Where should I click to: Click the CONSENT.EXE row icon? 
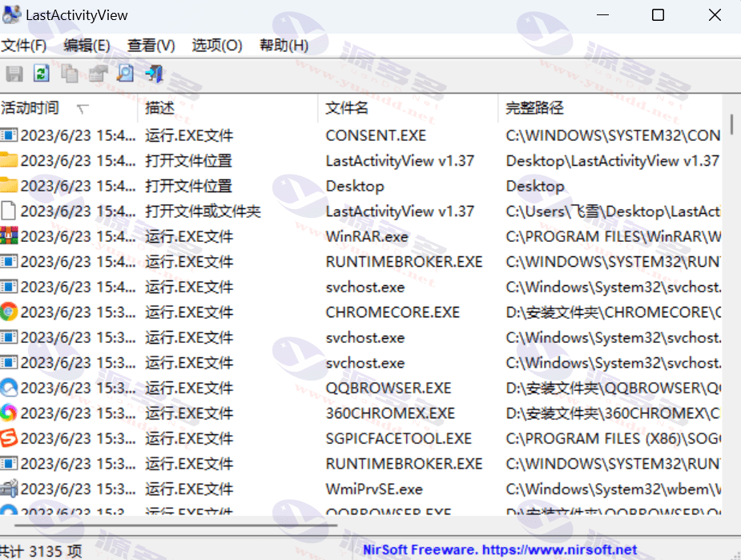pyautogui.click(x=9, y=135)
